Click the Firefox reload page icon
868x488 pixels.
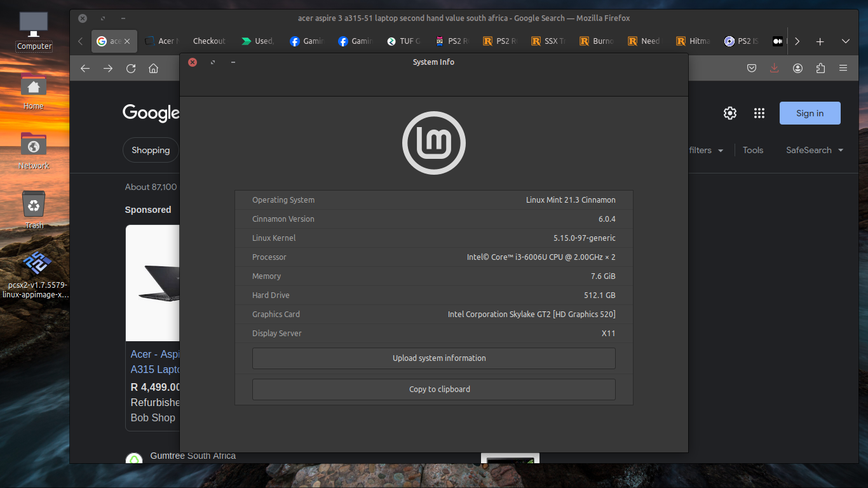(x=131, y=69)
